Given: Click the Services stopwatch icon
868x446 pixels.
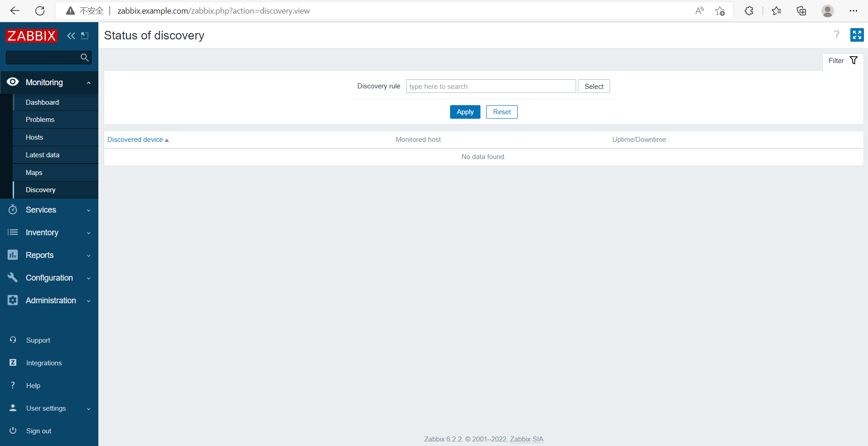Looking at the screenshot, I should point(13,209).
